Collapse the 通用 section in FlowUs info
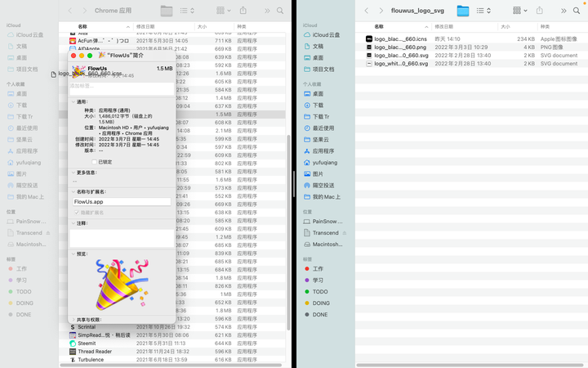Image resolution: width=588 pixels, height=368 pixels. click(x=73, y=101)
